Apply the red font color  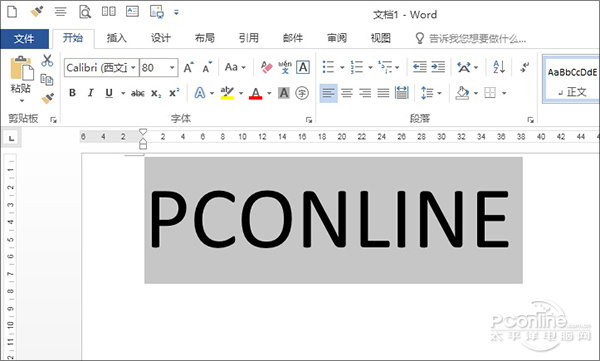[x=256, y=93]
